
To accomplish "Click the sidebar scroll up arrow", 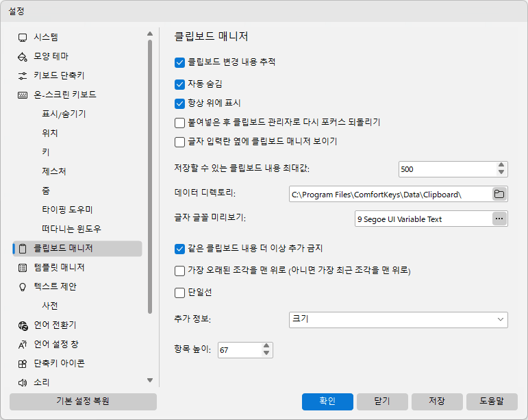I will pyautogui.click(x=150, y=34).
